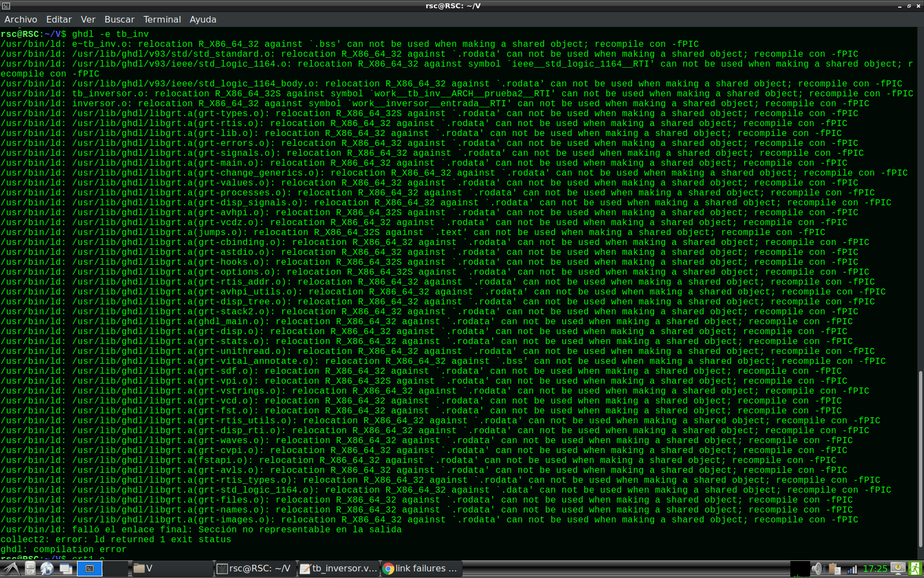This screenshot has width=924, height=578.
Task: Open the LXDE start menu icon
Action: coord(10,569)
